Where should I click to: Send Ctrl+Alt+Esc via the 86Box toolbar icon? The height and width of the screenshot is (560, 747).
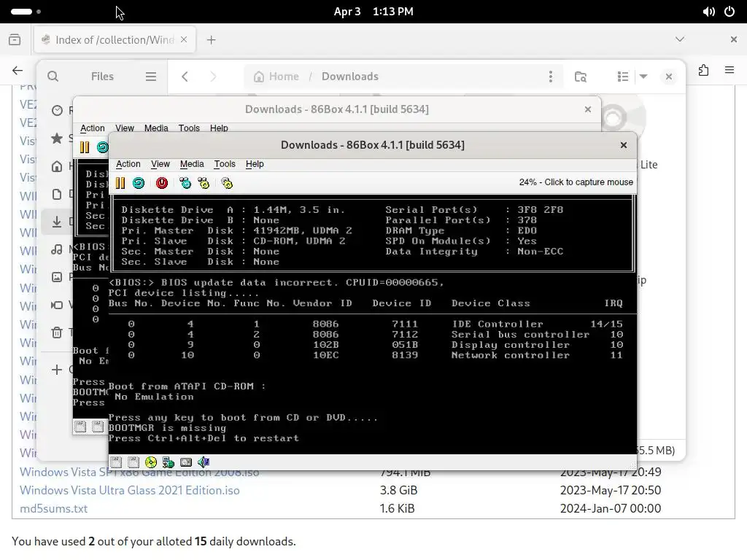[x=204, y=183]
